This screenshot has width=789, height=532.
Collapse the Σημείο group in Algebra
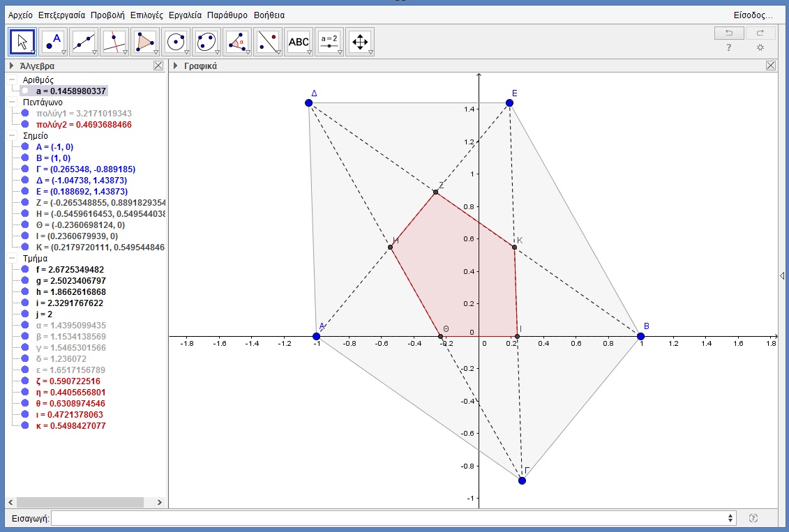pos(13,135)
